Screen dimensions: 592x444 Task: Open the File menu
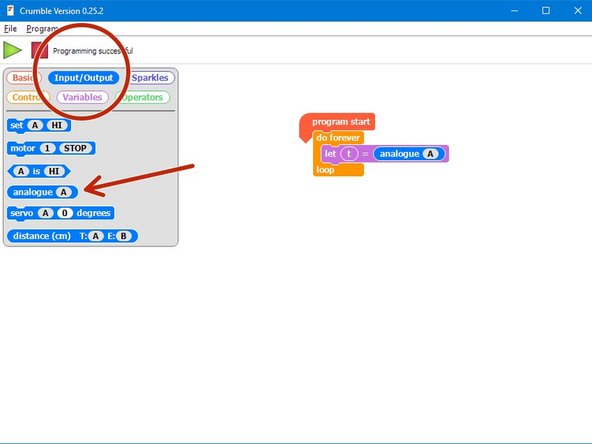point(10,29)
